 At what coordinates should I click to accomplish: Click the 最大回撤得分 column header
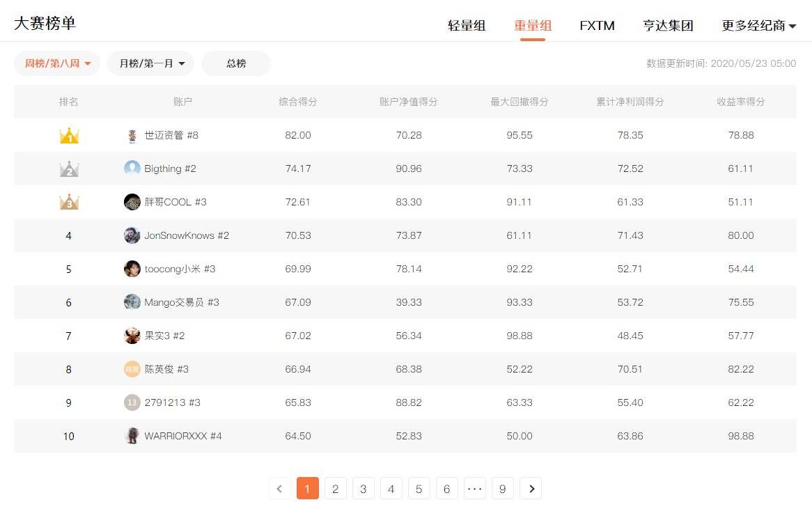coord(520,102)
